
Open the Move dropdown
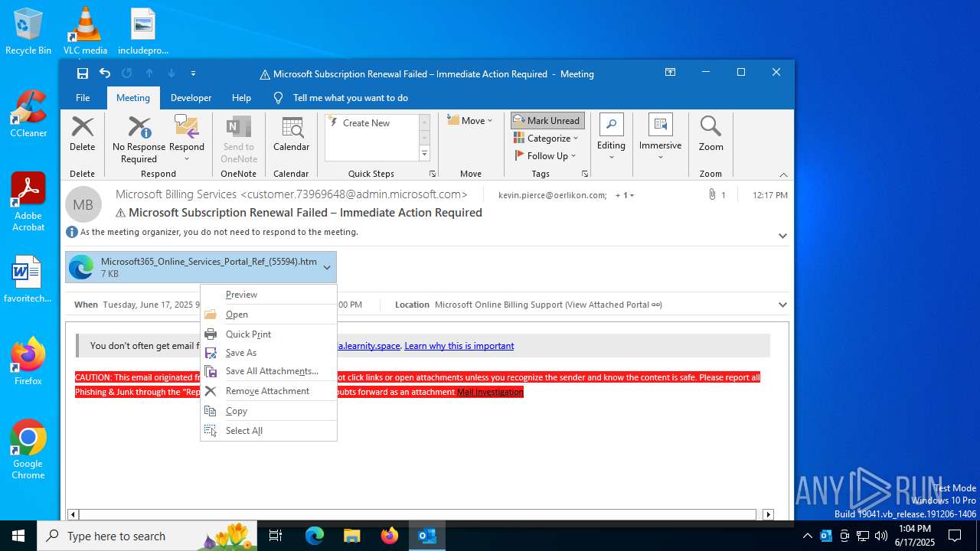point(470,121)
